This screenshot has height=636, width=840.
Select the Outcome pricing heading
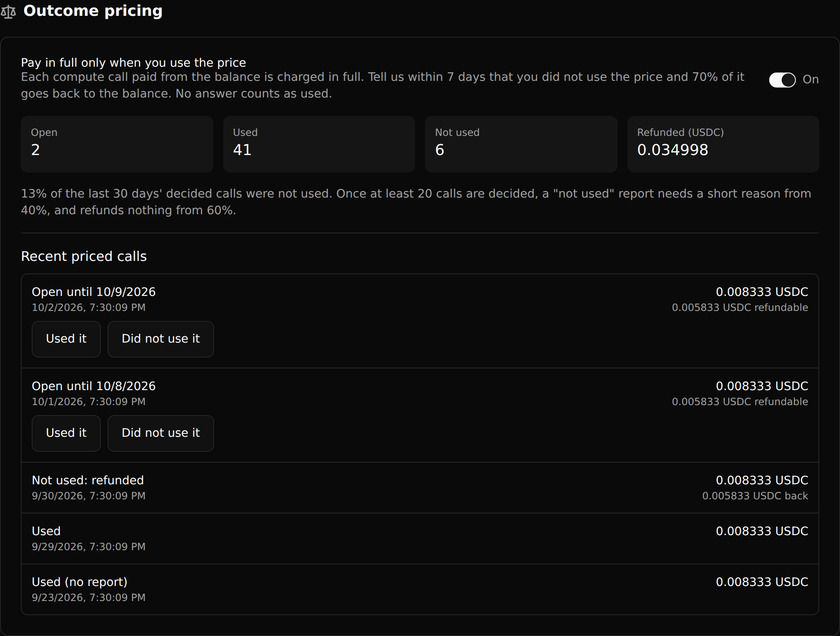tap(93, 11)
